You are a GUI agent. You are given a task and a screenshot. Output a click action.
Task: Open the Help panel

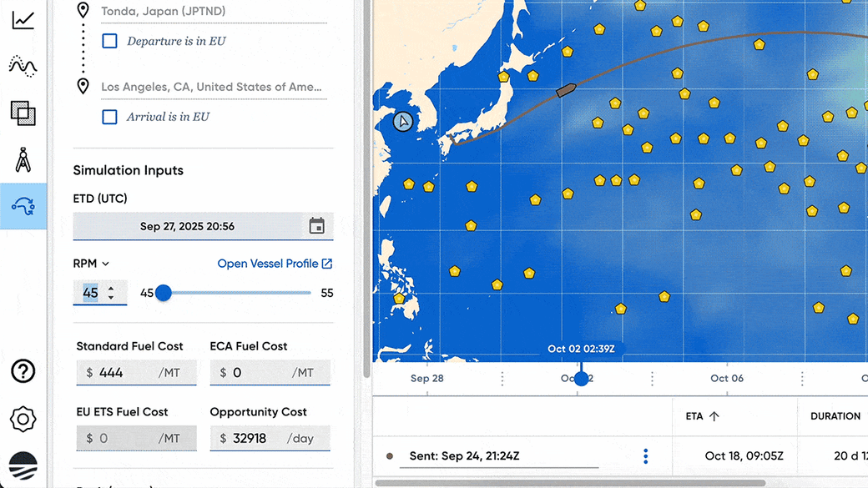pos(23,371)
